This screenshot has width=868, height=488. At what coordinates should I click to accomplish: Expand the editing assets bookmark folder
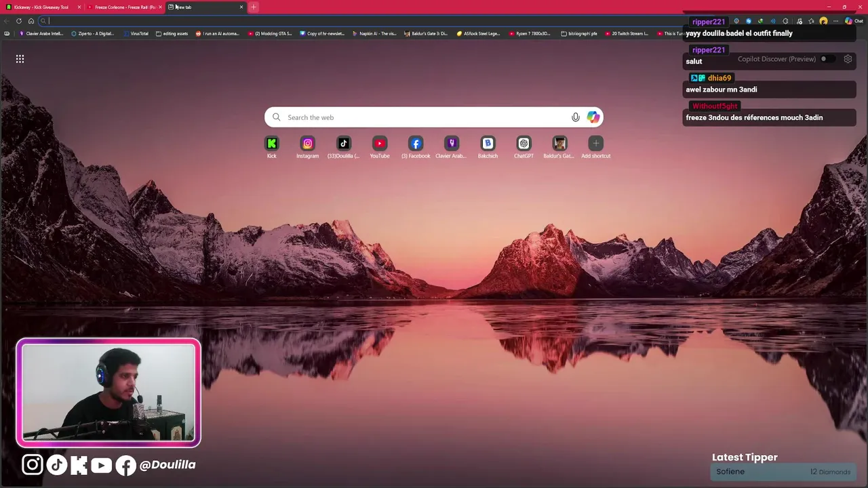tap(172, 33)
